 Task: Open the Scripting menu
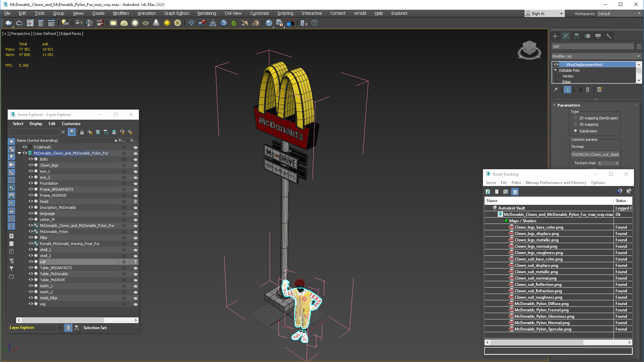[x=285, y=13]
